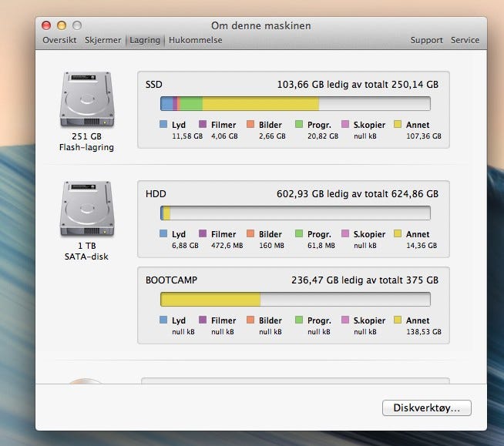Go to the Hukommelse tab

pos(195,40)
